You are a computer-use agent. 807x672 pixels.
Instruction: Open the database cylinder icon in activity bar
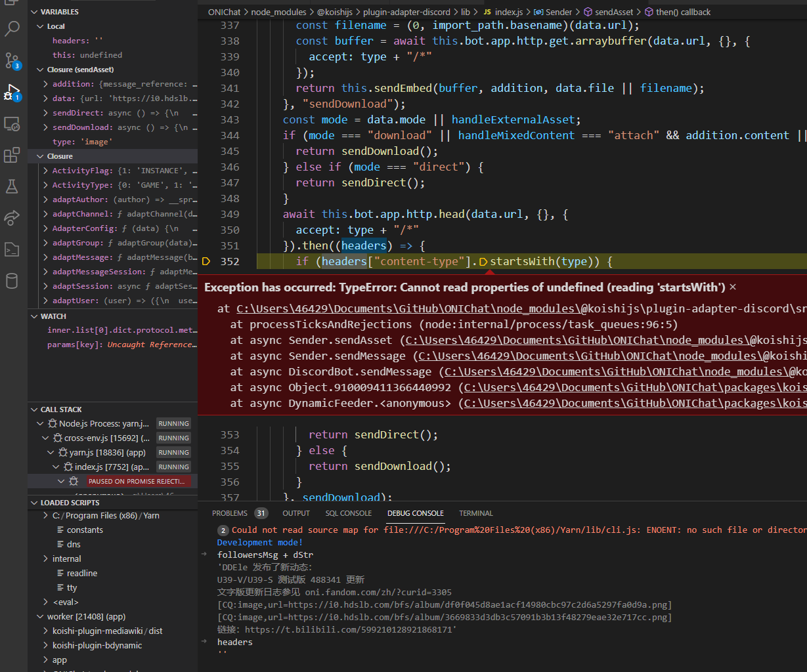tap(12, 281)
